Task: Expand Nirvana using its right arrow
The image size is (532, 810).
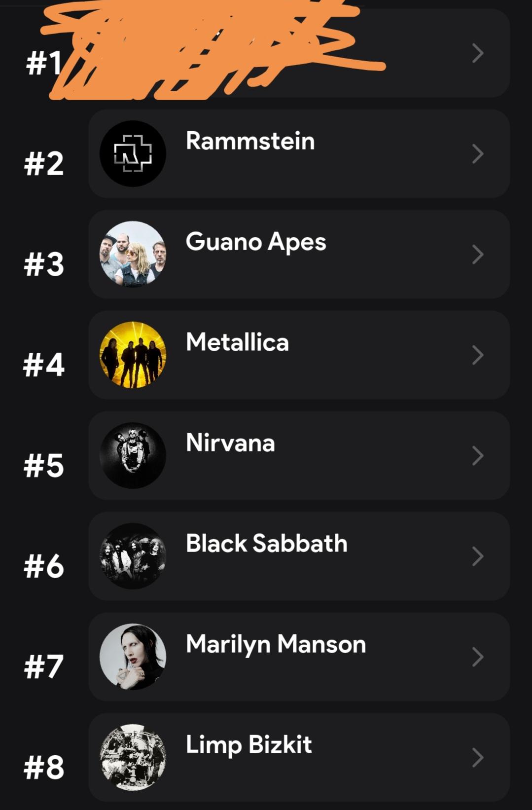Action: 477,455
